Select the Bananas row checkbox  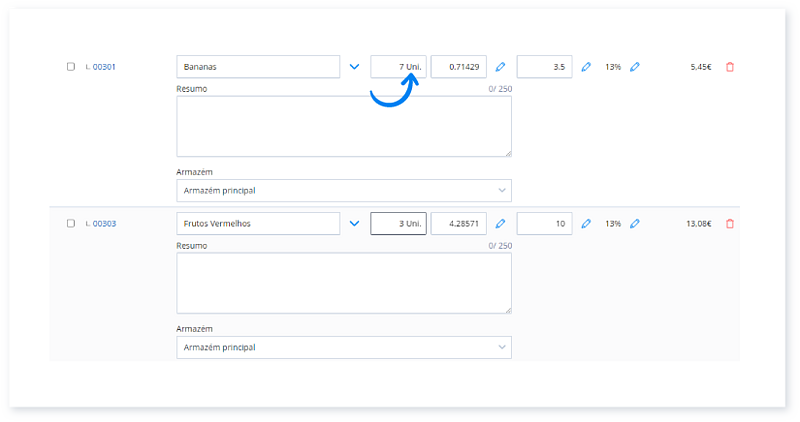click(x=71, y=67)
